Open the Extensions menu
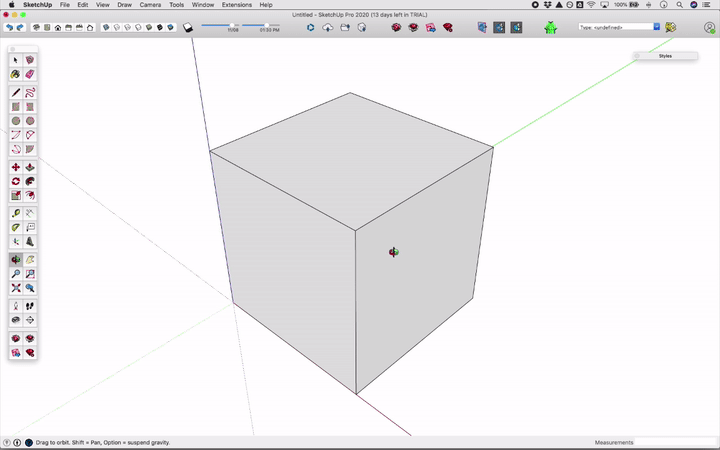Image resolution: width=720 pixels, height=450 pixels. (x=236, y=5)
